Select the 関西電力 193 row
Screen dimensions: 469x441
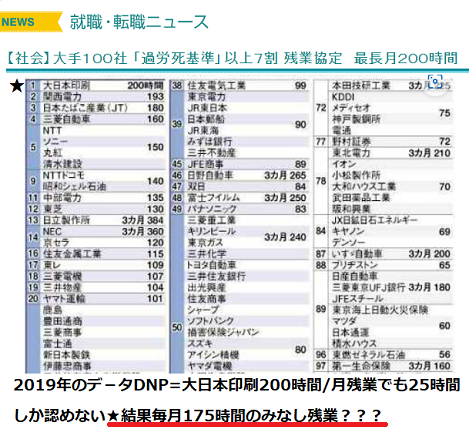coord(96,97)
